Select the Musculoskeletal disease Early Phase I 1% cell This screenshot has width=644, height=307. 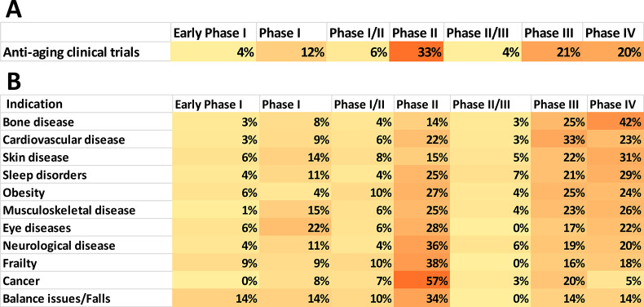[216, 211]
